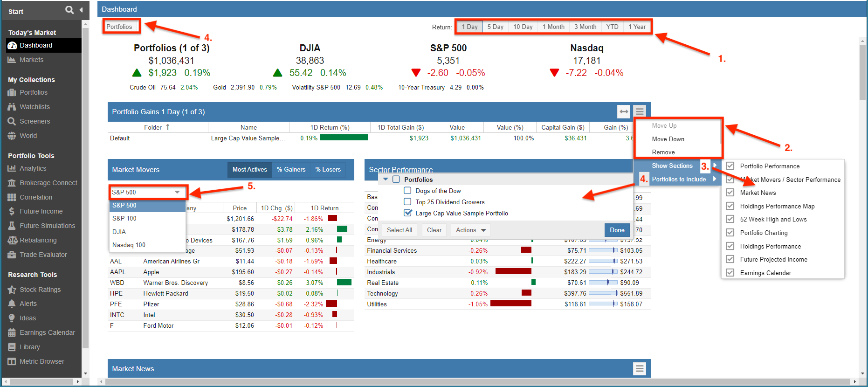Collapse the sidebar with the left arrow icon
Screen dimensions: 868x387
click(81, 10)
